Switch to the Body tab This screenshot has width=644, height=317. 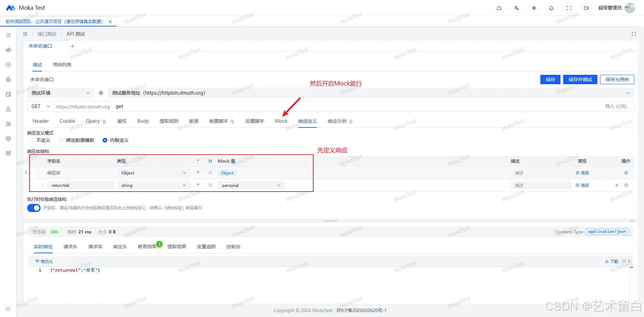coord(143,121)
